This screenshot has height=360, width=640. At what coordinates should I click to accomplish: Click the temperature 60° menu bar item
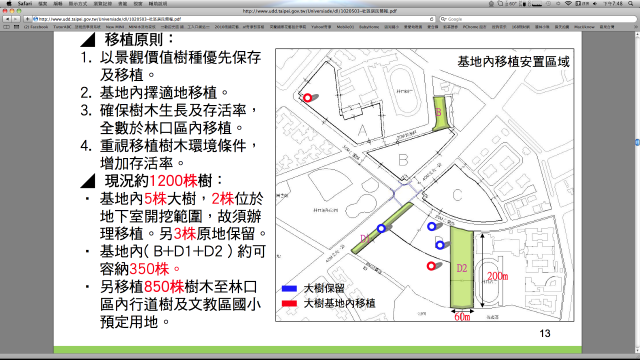click(x=511, y=3)
